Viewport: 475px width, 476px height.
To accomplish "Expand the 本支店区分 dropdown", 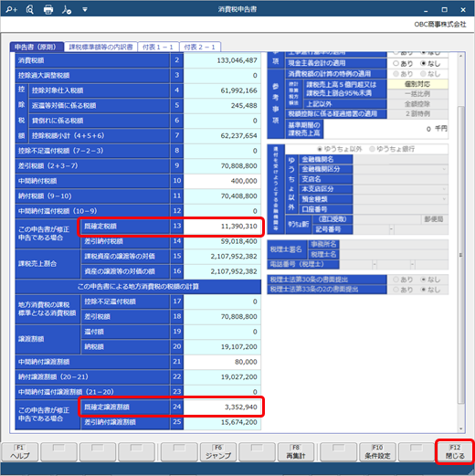I will (444, 189).
